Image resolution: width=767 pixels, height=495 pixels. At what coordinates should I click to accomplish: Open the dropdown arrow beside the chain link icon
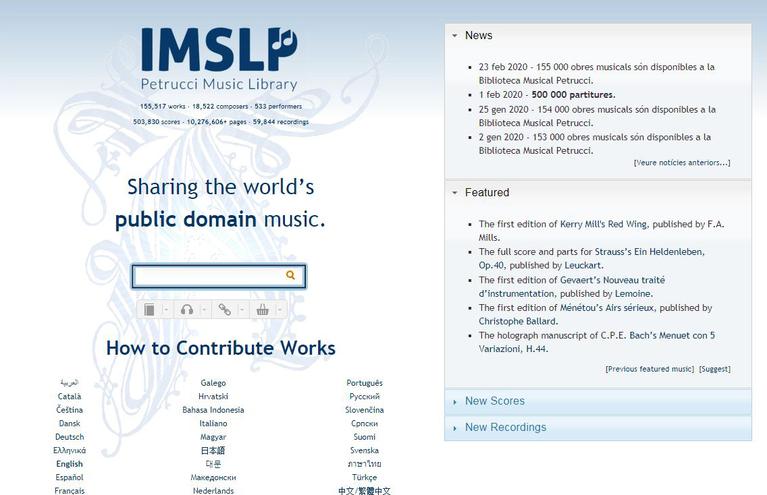coord(242,310)
